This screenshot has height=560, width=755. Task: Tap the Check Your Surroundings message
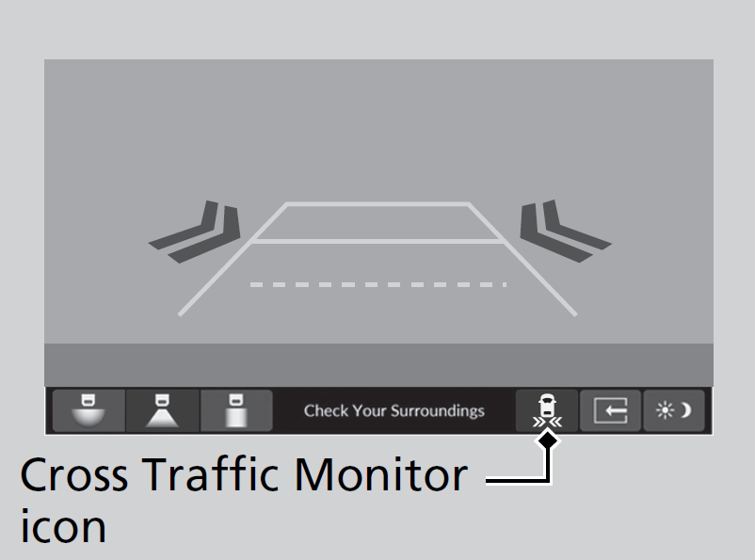point(394,410)
